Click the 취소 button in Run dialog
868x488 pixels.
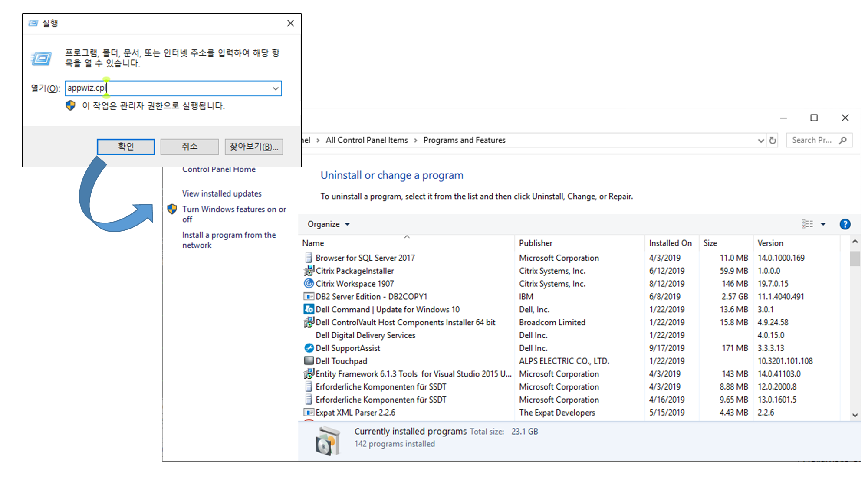click(x=190, y=147)
